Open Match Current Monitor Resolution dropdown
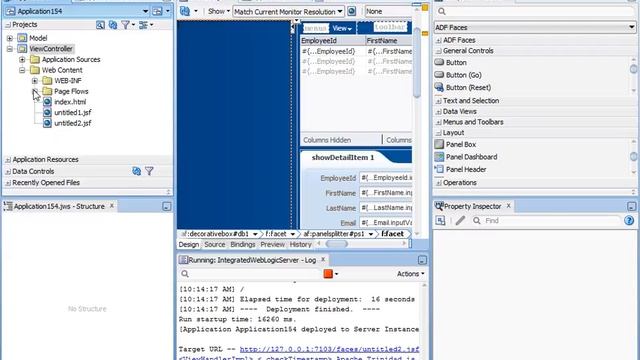The image size is (640, 360). pyautogui.click(x=288, y=11)
